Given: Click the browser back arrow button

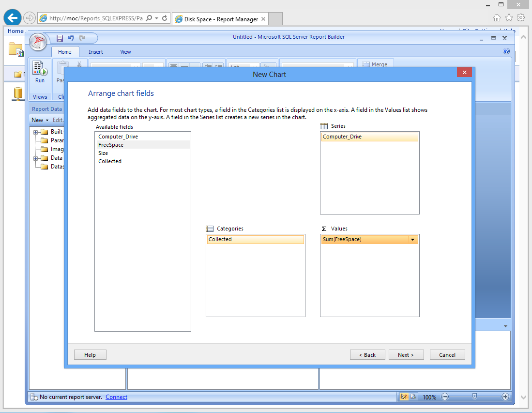Looking at the screenshot, I should pyautogui.click(x=12, y=18).
